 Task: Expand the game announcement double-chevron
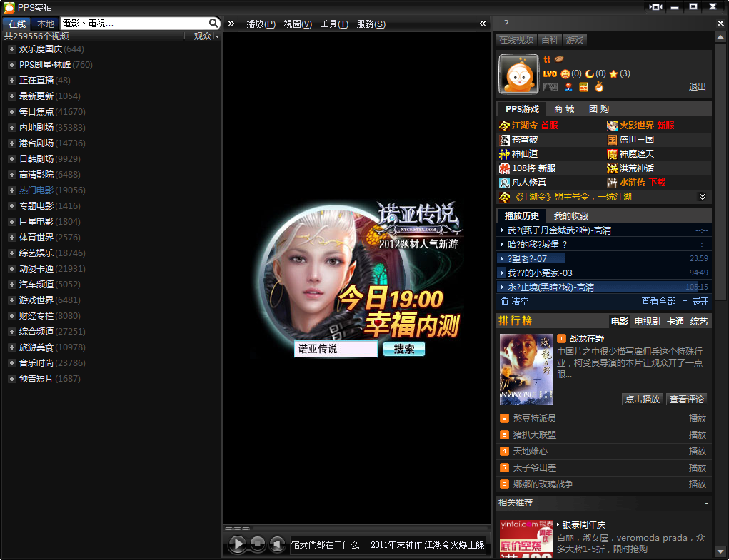[x=703, y=196]
